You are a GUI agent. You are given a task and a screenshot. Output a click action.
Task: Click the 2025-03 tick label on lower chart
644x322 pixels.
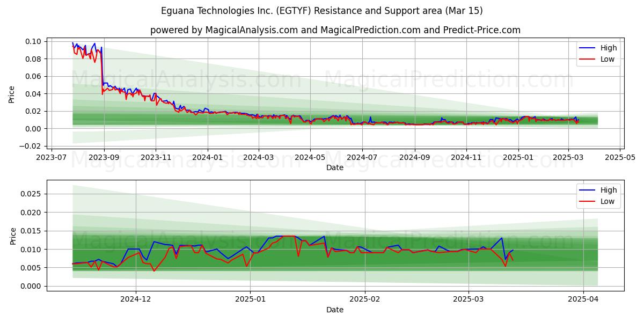(469, 300)
